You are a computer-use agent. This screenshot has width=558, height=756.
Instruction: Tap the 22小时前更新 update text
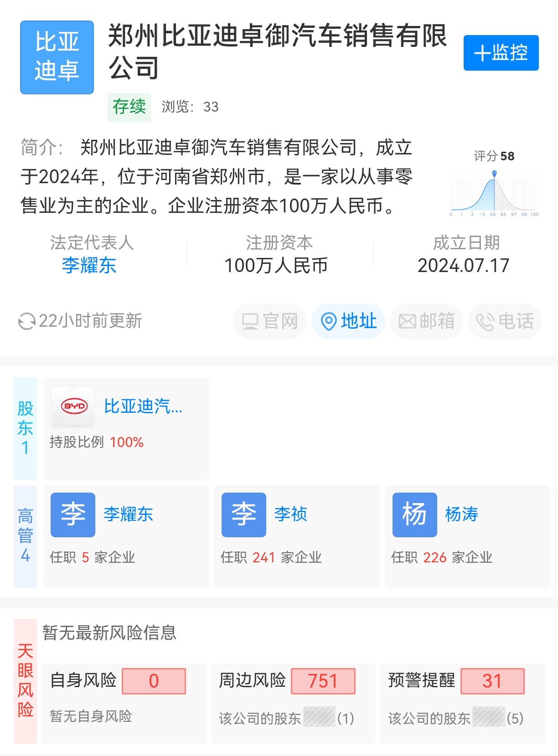coord(91,321)
